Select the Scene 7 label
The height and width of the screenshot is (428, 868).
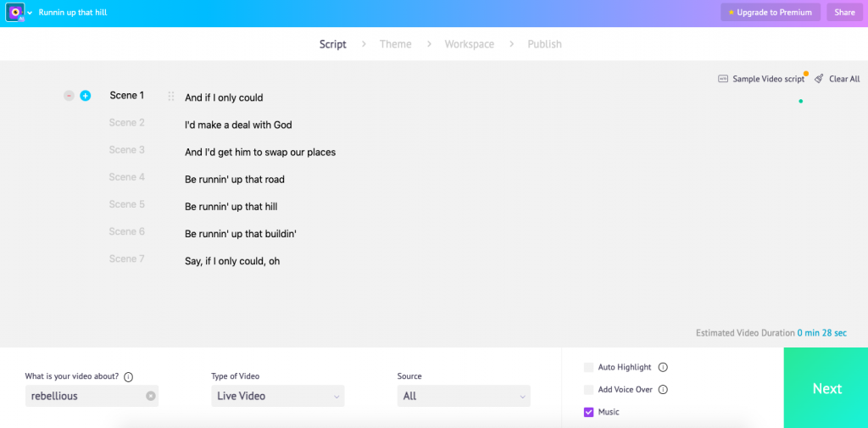(x=127, y=258)
